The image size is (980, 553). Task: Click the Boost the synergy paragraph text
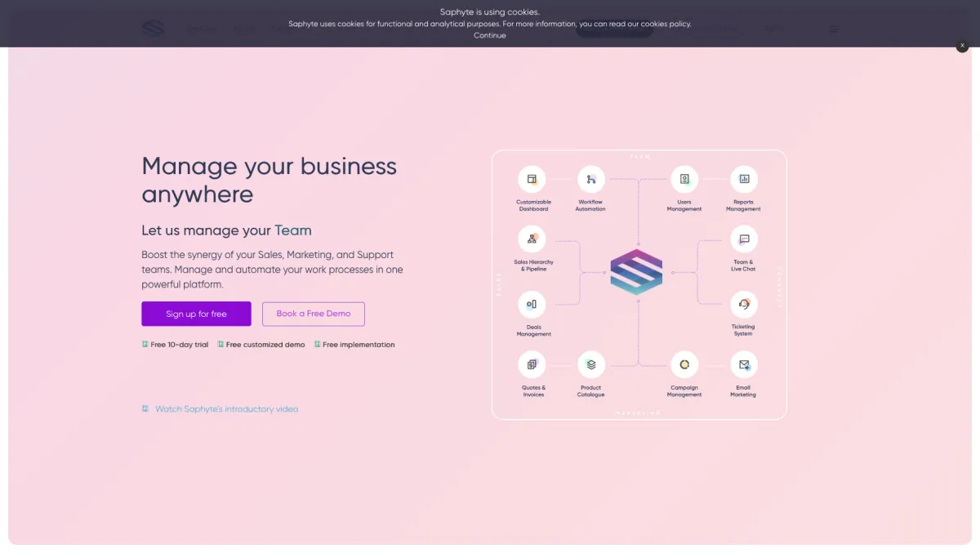[272, 270]
